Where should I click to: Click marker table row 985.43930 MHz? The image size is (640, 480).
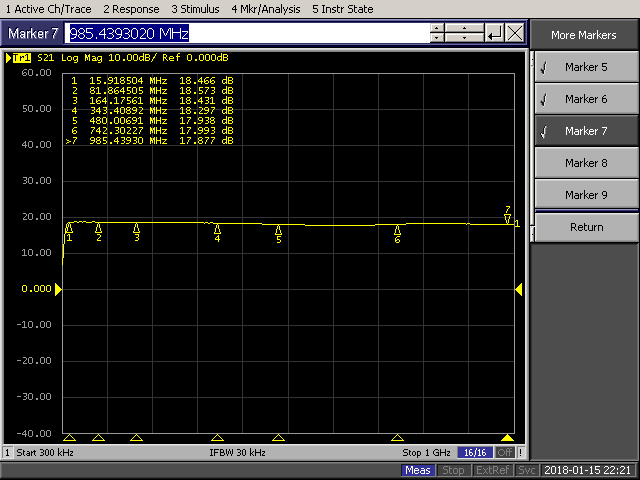pos(149,140)
